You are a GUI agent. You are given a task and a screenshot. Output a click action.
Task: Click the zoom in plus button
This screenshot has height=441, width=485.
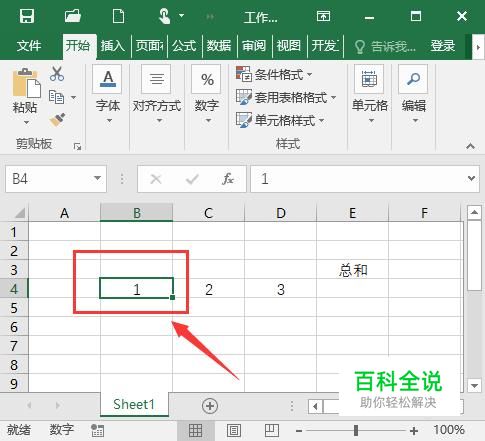(x=414, y=431)
